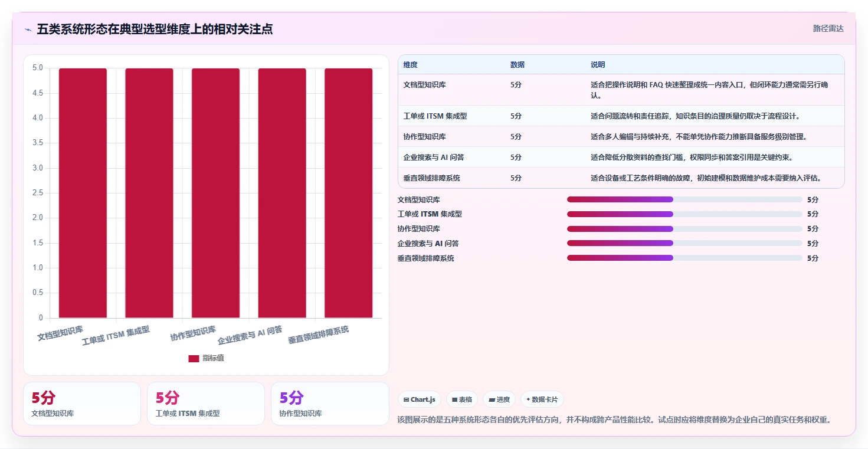Select the 进度 tag

click(x=499, y=399)
